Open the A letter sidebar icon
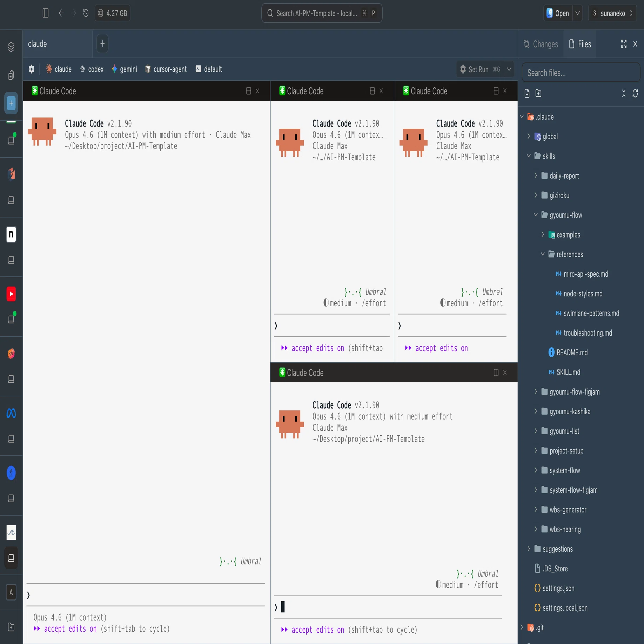Viewport: 644px width, 644px height. (x=11, y=592)
